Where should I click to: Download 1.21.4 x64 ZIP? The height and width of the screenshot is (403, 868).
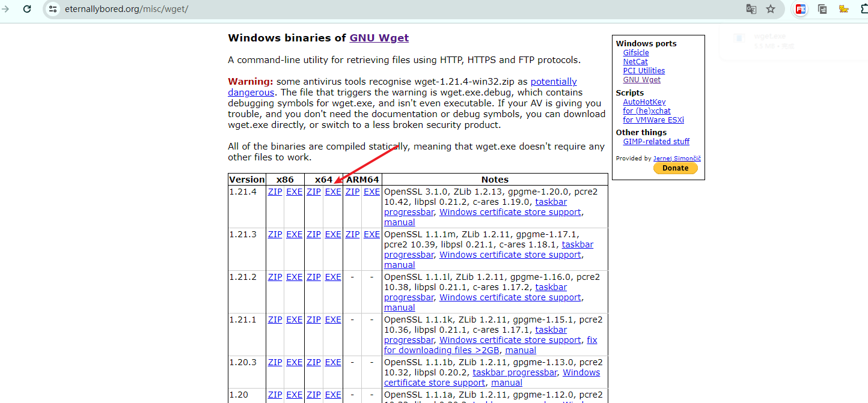pos(314,192)
